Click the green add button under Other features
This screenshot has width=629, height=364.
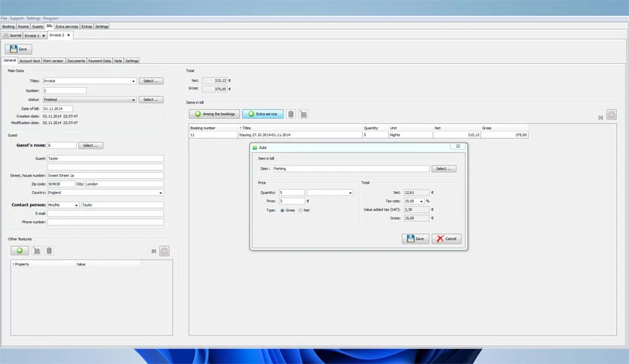20,250
